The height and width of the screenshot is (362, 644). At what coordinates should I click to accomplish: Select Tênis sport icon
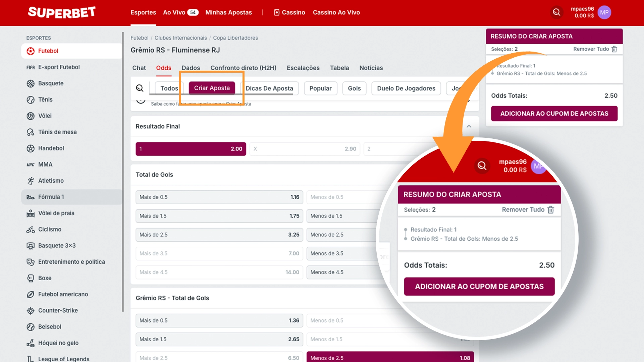[31, 100]
